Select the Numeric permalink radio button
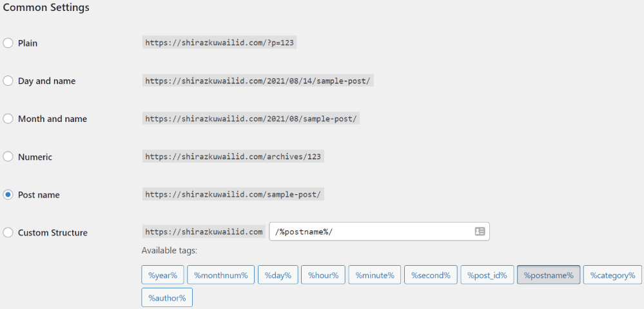 pyautogui.click(x=8, y=157)
